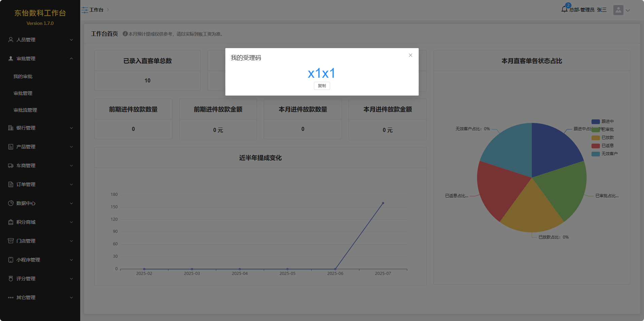644x321 pixels.
Task: Select 审批流管理 submenu item
Action: (x=25, y=110)
